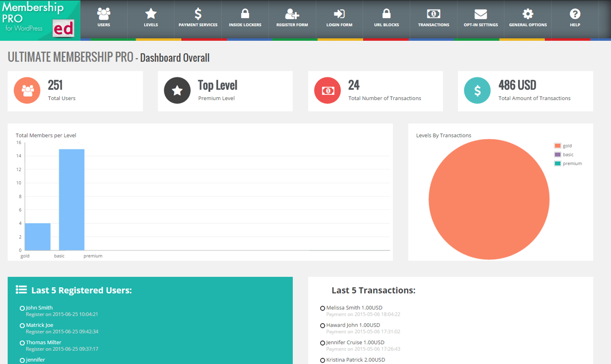Select the circle next to John Smith
The height and width of the screenshot is (364, 611).
click(x=22, y=308)
